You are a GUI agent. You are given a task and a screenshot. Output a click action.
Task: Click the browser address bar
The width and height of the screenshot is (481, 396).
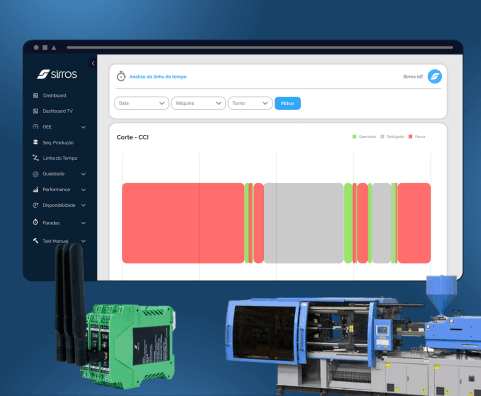click(x=260, y=47)
